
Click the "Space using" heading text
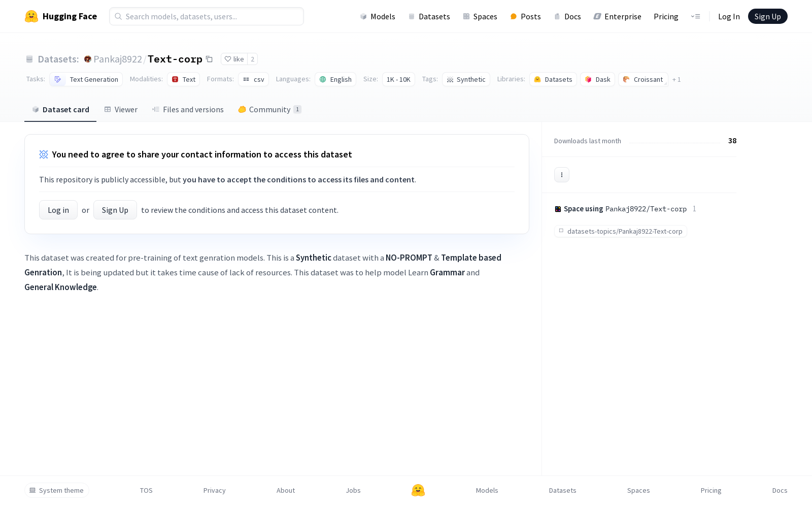point(584,209)
